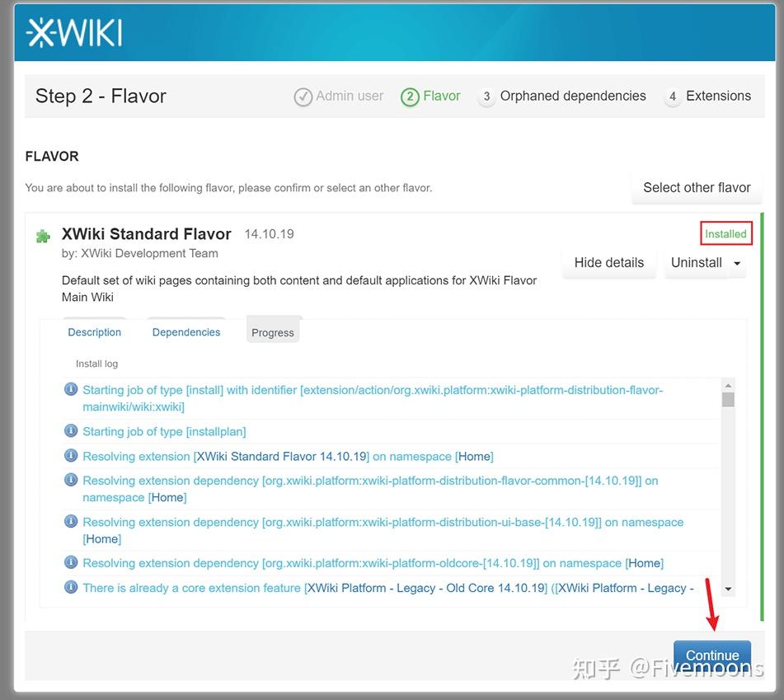Select the Progress tab
Viewport: 784px width, 700px height.
(273, 331)
